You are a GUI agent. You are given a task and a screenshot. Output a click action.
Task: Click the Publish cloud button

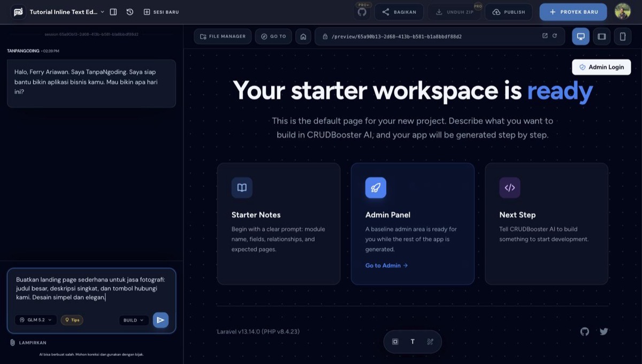(509, 12)
